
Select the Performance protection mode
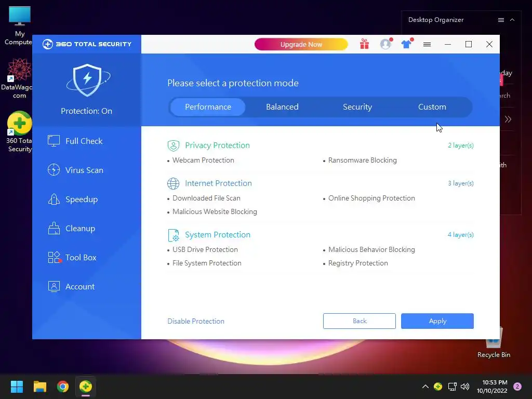(x=208, y=107)
